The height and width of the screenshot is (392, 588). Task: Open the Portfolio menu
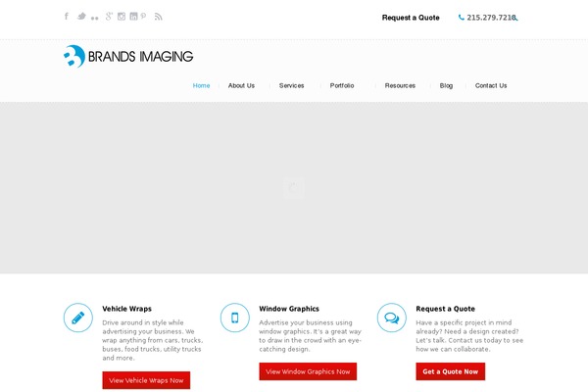click(342, 85)
